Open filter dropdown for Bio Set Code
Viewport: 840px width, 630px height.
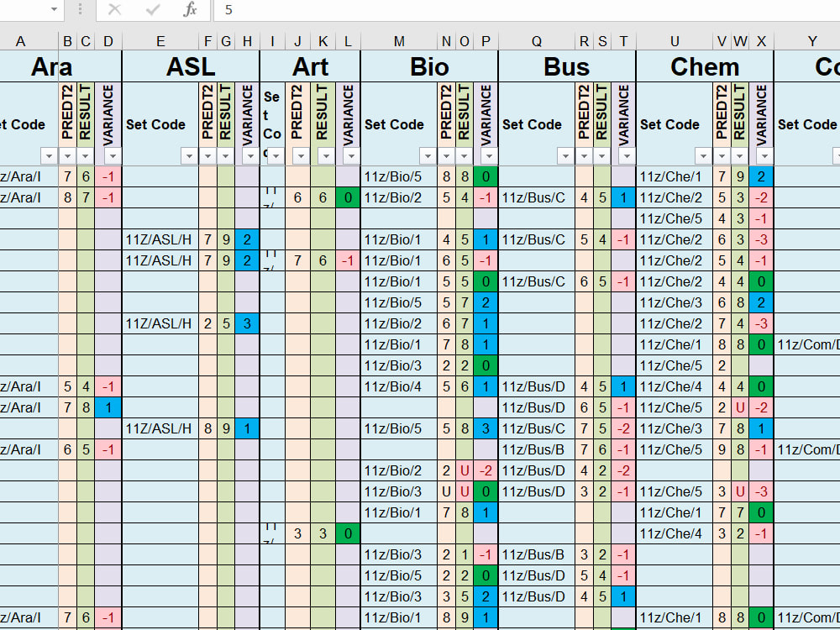click(x=428, y=156)
